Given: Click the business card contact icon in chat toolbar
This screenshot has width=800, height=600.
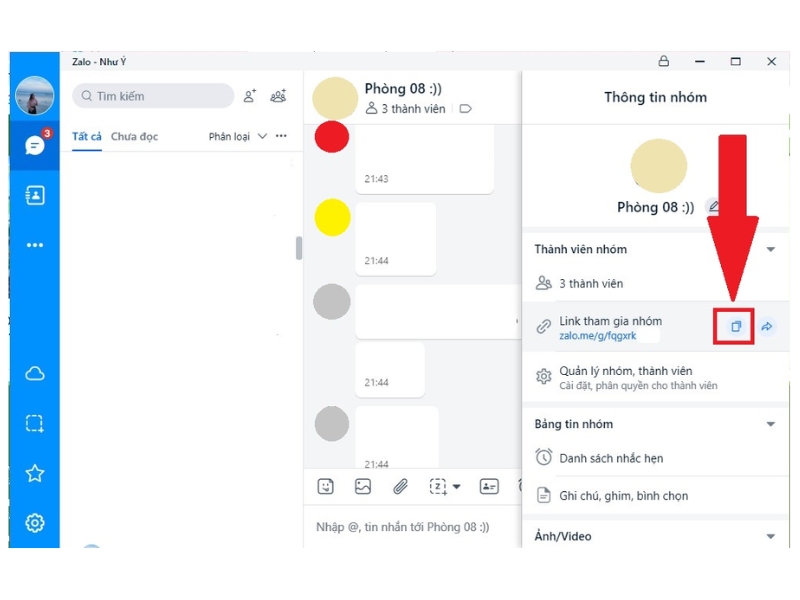Looking at the screenshot, I should click(x=489, y=486).
